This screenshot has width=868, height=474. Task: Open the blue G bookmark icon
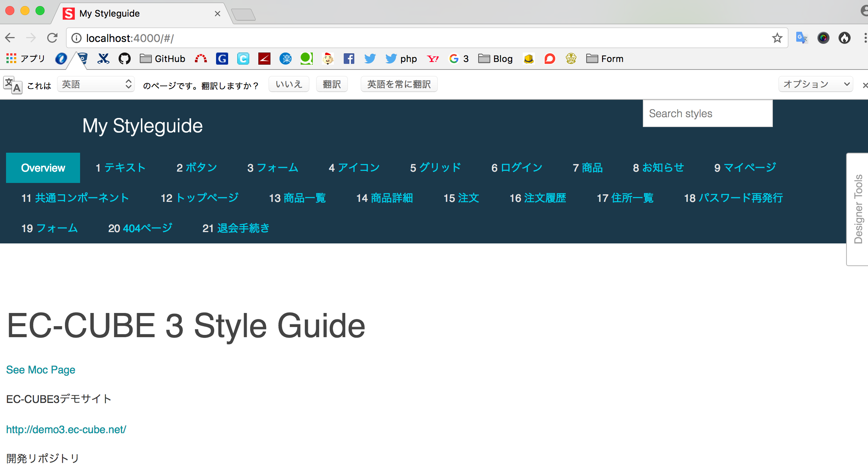222,59
